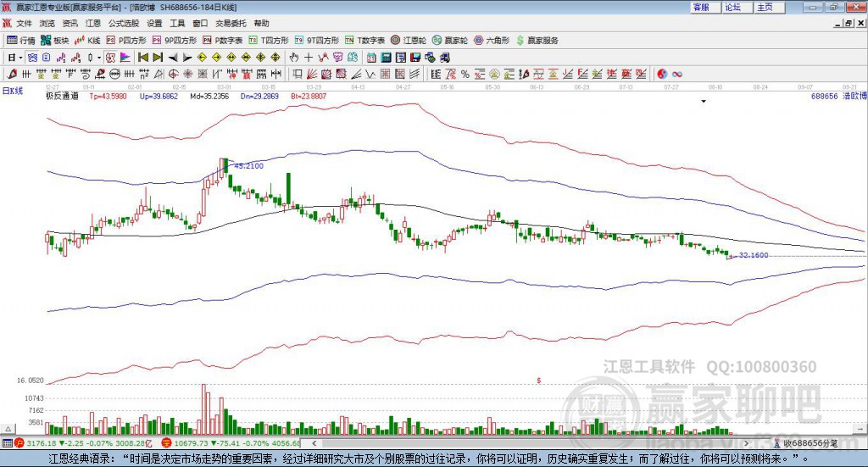Click the black left arrow navigation icon

pos(173,58)
